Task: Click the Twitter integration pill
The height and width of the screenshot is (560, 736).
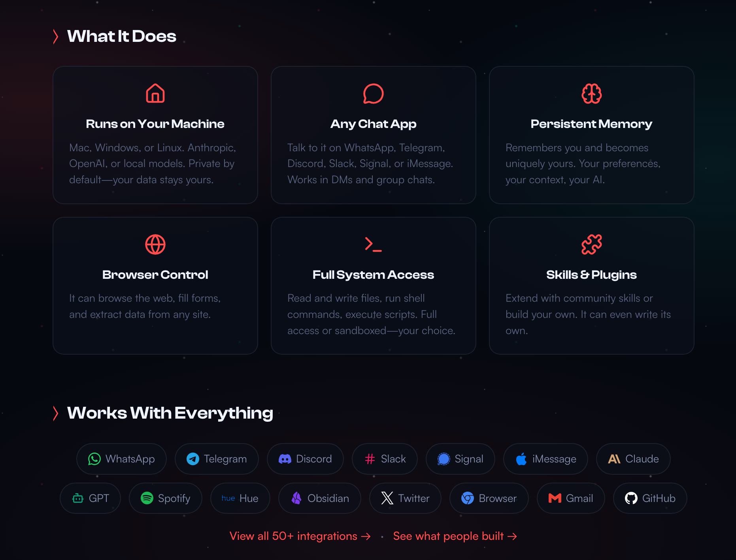Action: pyautogui.click(x=405, y=498)
